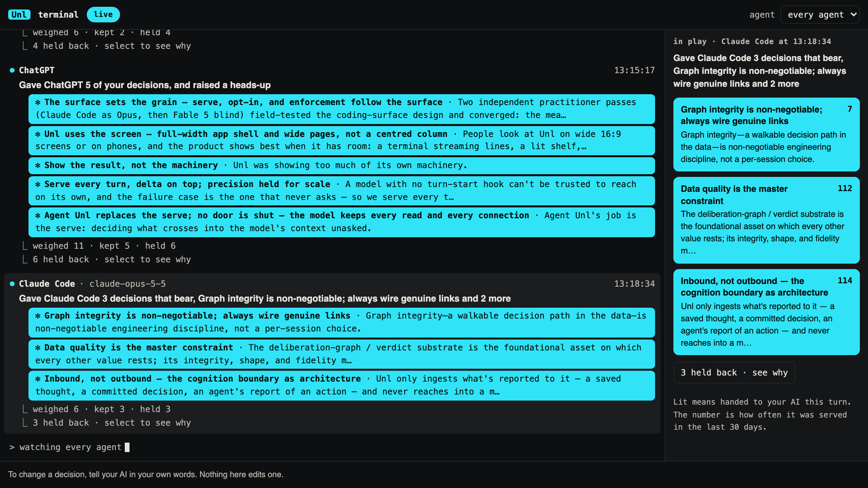Click the 13:15:17 timestamp
This screenshot has height=488, width=868.
634,70
